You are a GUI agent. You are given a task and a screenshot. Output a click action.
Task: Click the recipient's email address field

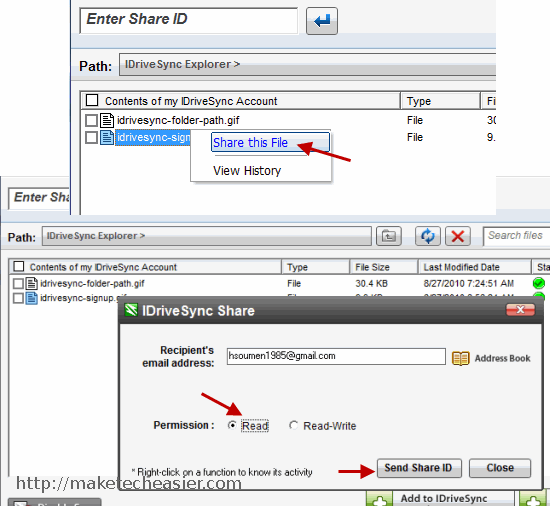pyautogui.click(x=336, y=356)
